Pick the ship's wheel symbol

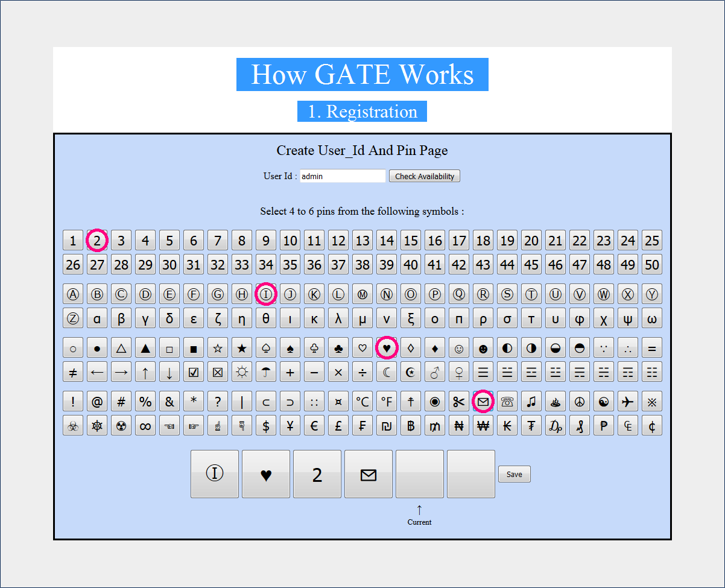(x=97, y=425)
